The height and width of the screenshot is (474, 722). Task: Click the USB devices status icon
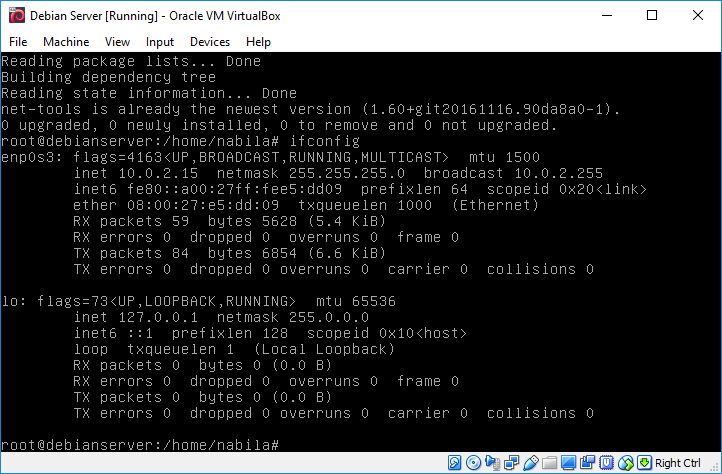tap(530, 462)
